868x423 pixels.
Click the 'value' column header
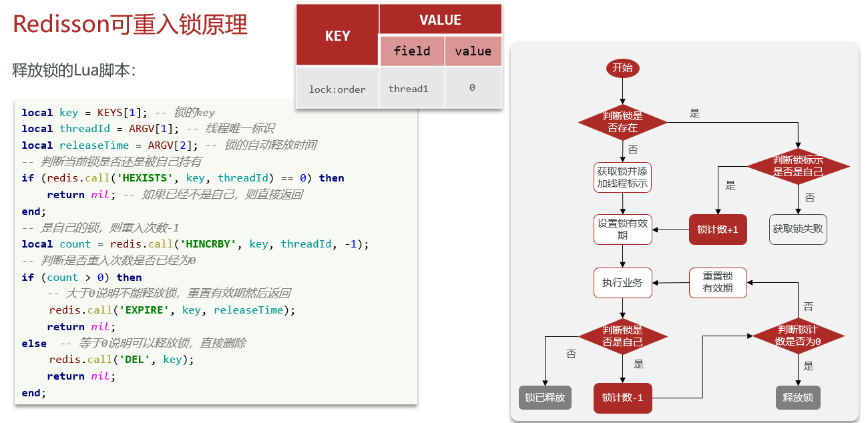[x=473, y=51]
